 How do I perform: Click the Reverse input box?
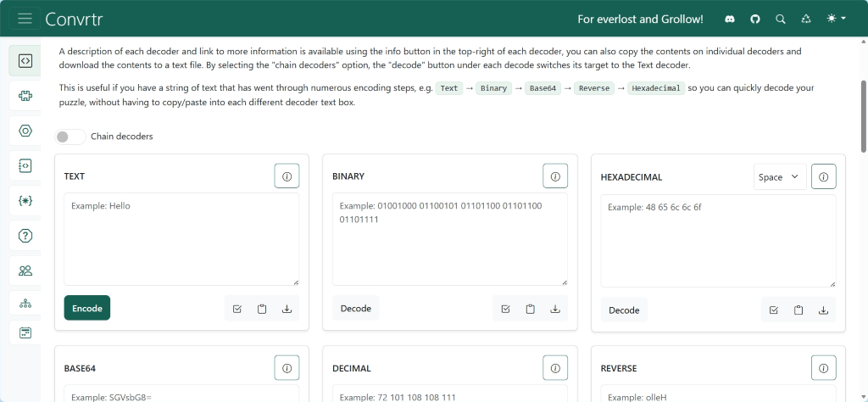(x=719, y=394)
